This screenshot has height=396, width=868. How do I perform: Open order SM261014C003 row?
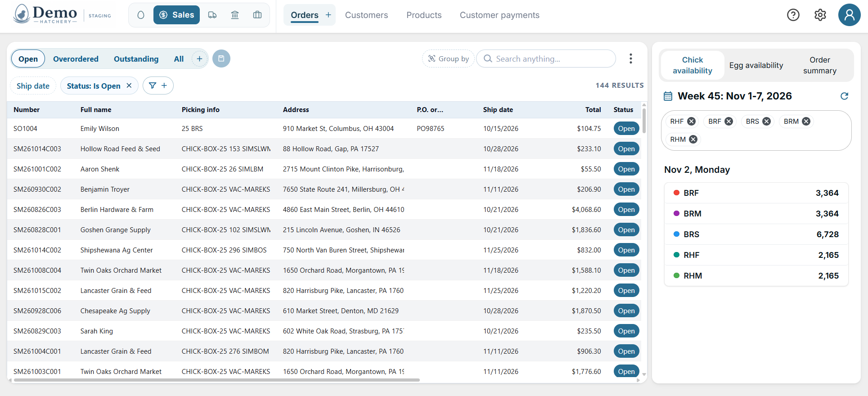(x=324, y=148)
